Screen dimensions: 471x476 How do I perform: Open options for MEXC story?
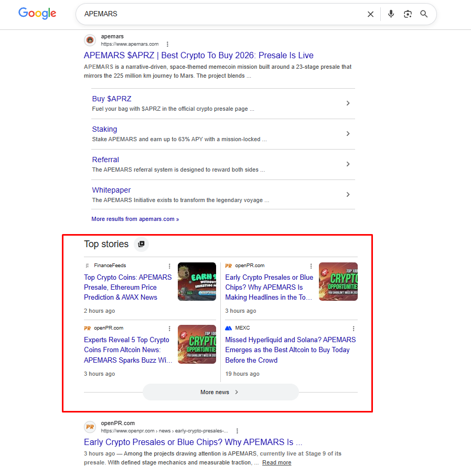coord(354,329)
